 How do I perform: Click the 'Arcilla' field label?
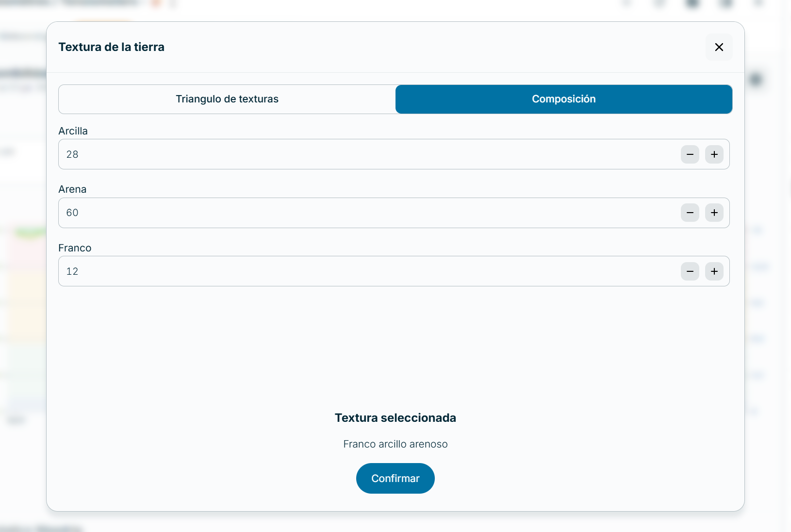73,131
